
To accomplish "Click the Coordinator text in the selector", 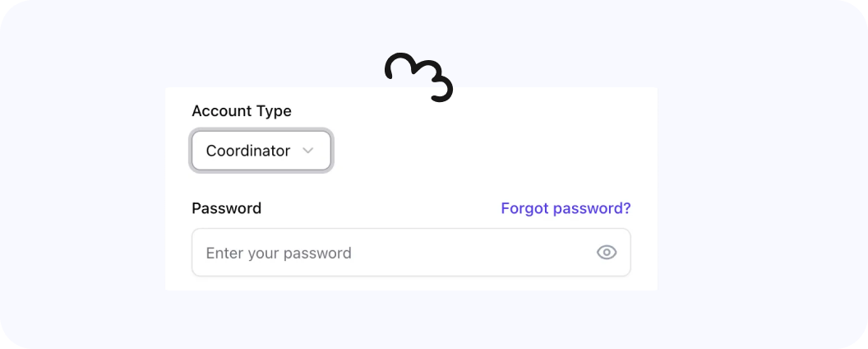I will (x=247, y=151).
